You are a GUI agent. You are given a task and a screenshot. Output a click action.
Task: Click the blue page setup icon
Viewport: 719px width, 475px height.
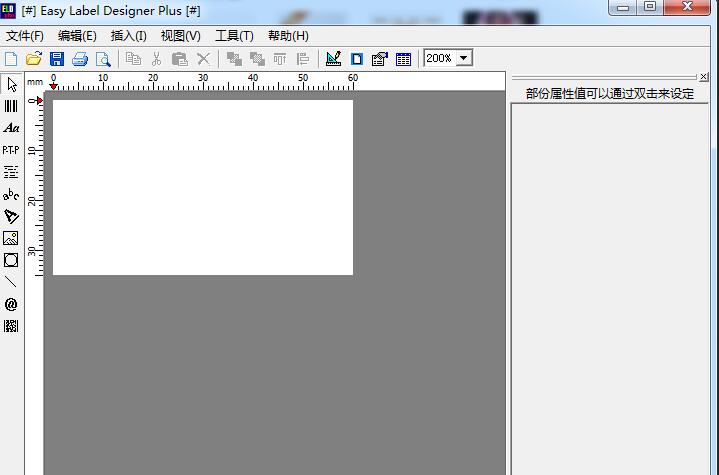pyautogui.click(x=357, y=59)
